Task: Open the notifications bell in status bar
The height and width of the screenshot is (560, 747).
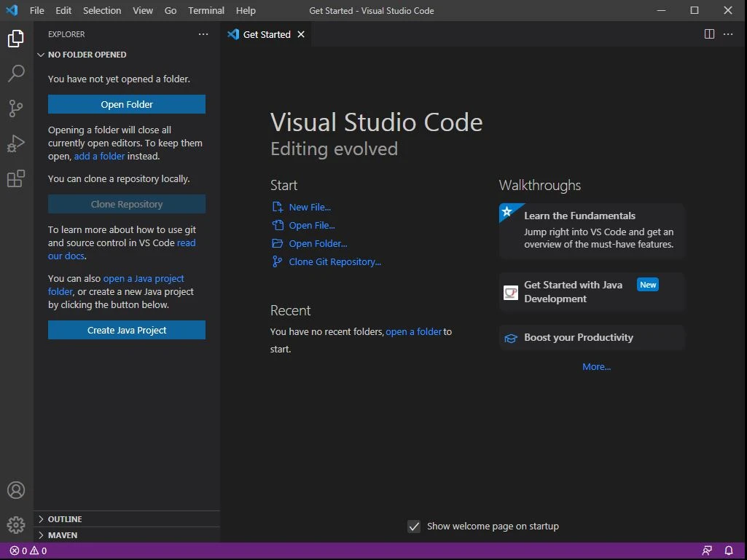Action: point(729,551)
